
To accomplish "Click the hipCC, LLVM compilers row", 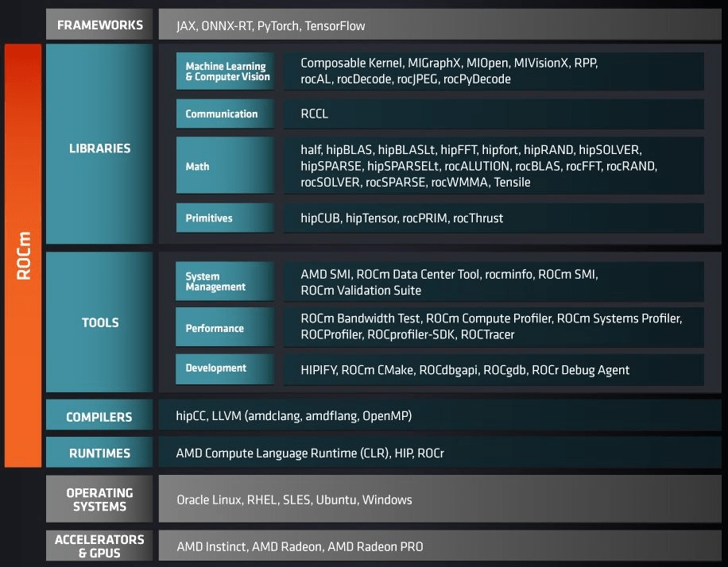I will [440, 415].
